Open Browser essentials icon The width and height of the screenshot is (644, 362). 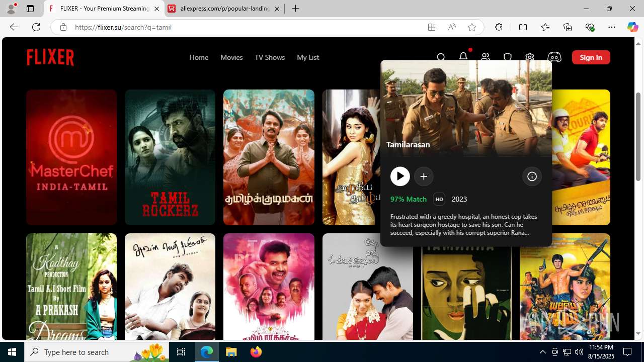(x=590, y=27)
